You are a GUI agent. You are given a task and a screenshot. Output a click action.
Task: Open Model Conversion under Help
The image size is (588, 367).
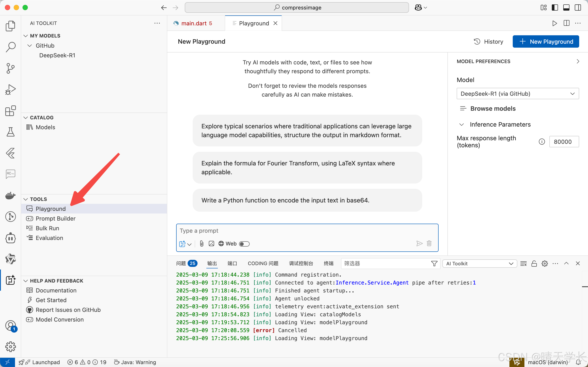(60, 319)
